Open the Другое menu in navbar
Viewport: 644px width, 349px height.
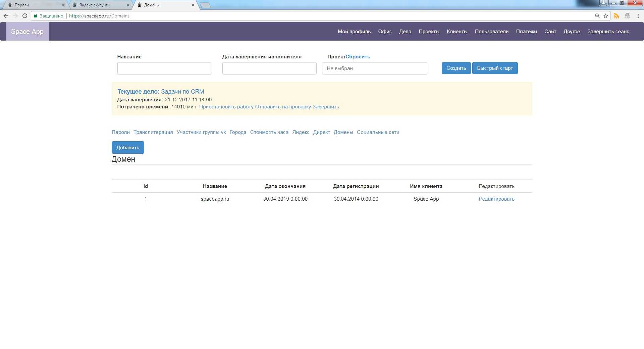pyautogui.click(x=572, y=32)
